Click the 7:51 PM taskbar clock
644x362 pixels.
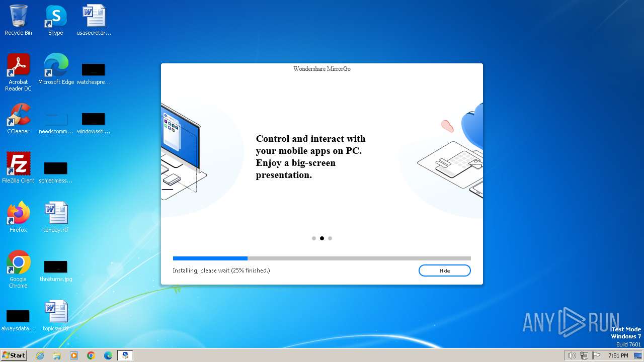point(618,355)
